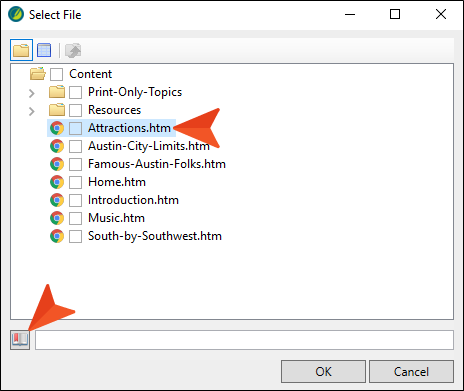
Task: Click the open Content folder icon
Action: click(x=38, y=74)
